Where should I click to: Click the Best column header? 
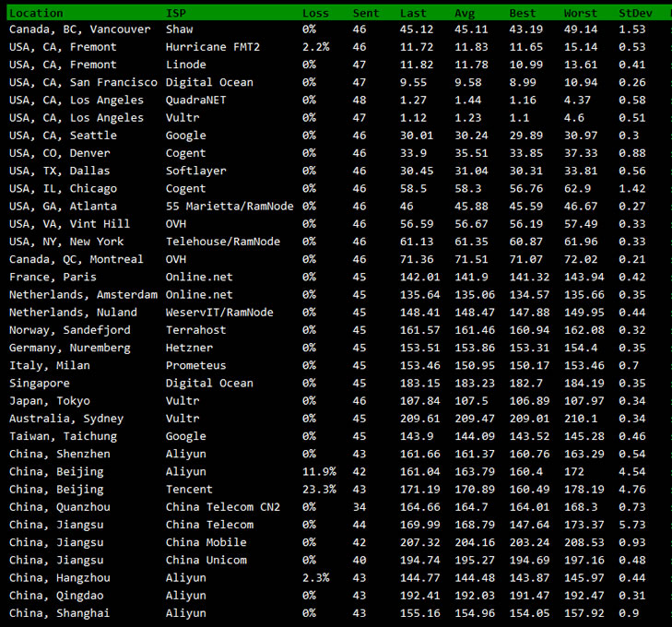pos(523,13)
